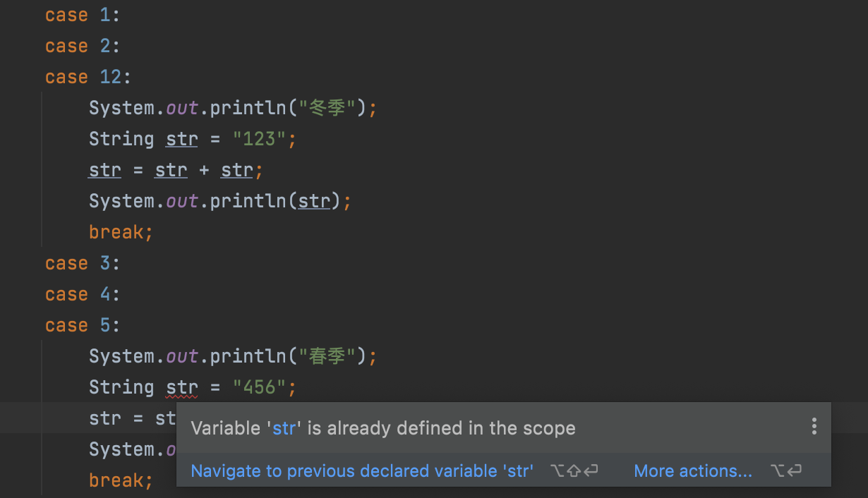This screenshot has height=498, width=868.
Task: Click the "123" string literal
Action: click(x=259, y=139)
